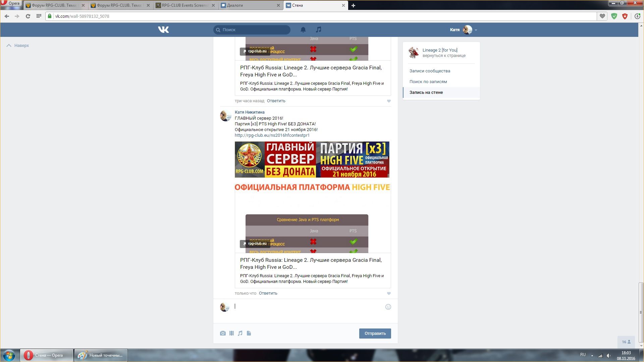
Task: Open Катя Никитина author name link
Action: coord(250,112)
